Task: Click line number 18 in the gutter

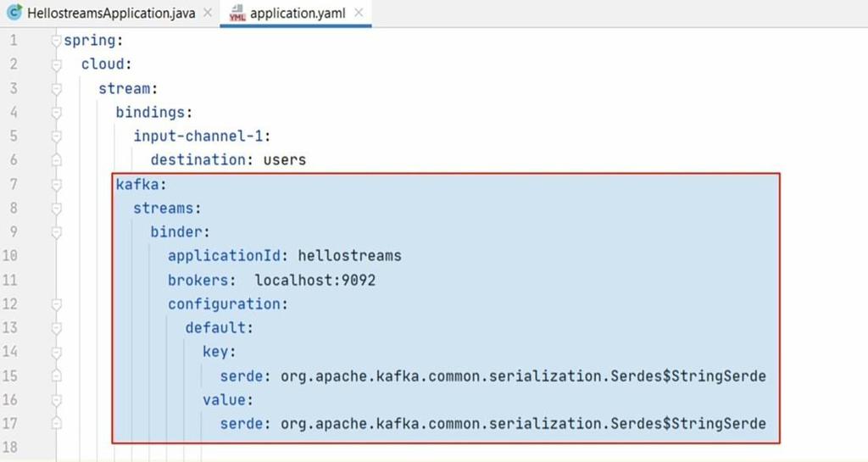Action: pyautogui.click(x=10, y=447)
